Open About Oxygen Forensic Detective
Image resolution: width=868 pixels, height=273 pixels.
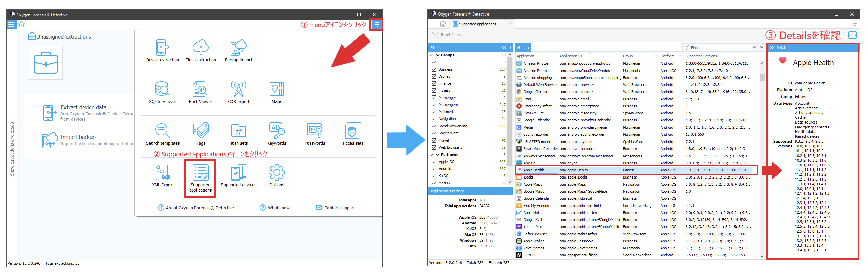[196, 208]
